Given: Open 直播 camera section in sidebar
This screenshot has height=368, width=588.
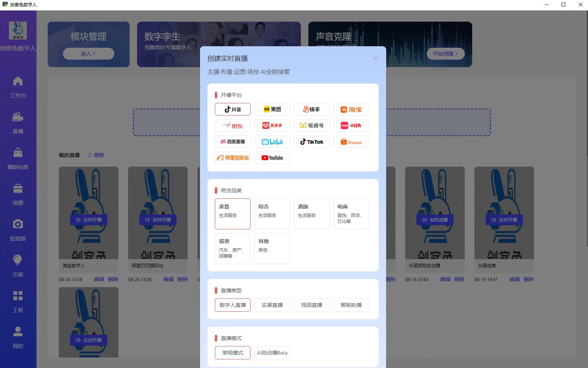Looking at the screenshot, I should [18, 123].
